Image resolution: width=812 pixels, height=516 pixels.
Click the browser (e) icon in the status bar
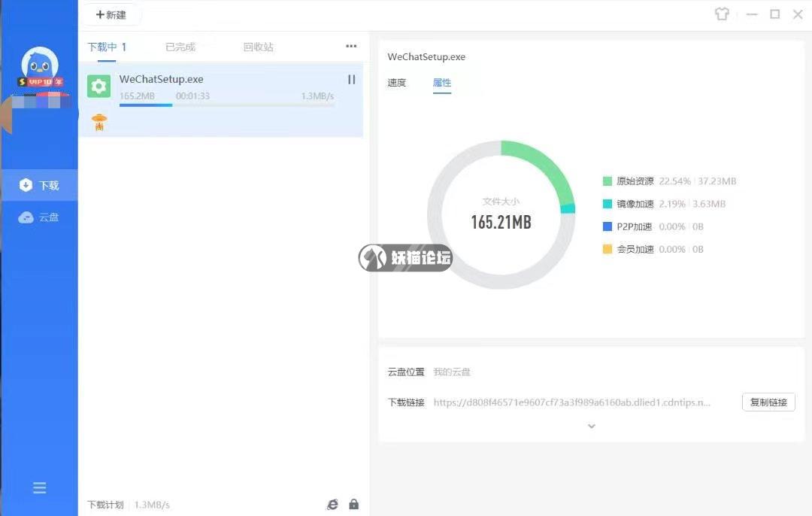point(332,504)
